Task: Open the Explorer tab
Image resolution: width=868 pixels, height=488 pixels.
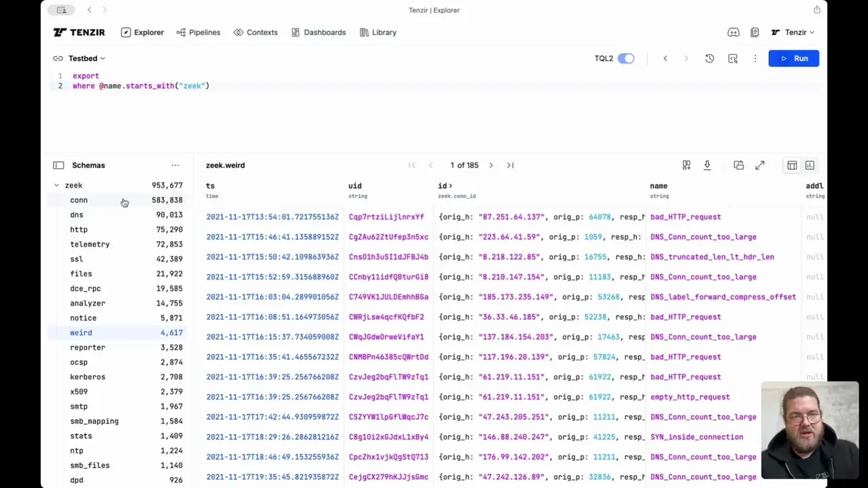Action: point(142,32)
